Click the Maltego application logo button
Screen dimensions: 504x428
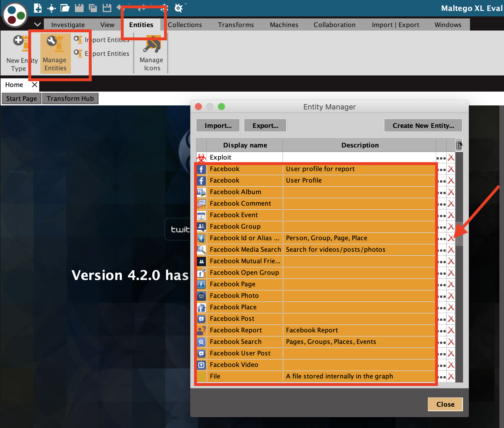point(15,15)
